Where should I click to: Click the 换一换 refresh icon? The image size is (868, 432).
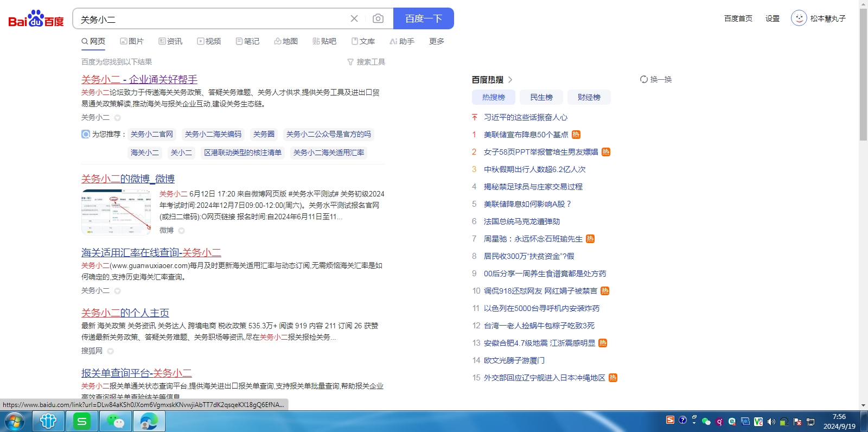click(x=644, y=79)
